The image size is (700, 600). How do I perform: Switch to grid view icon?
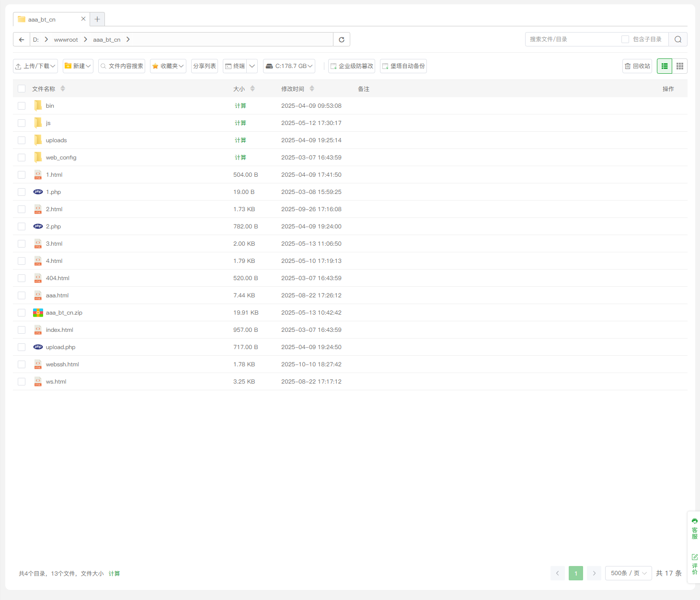tap(680, 66)
